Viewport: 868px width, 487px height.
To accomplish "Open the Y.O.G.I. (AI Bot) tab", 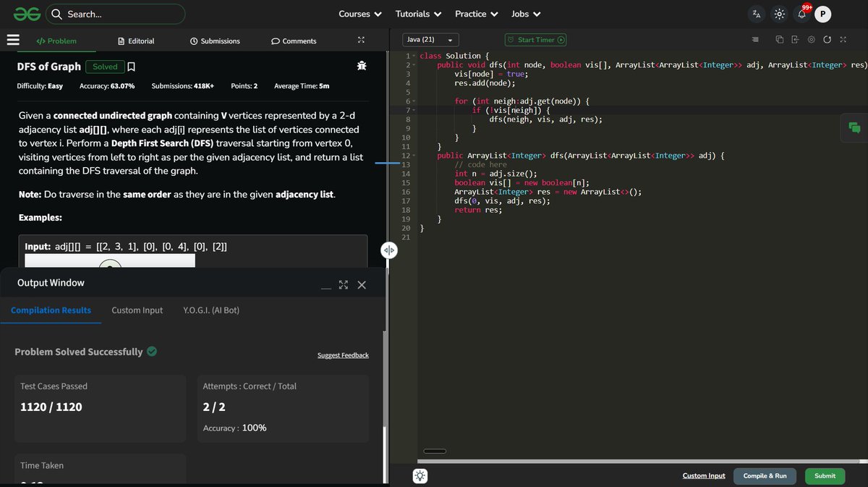I will point(212,310).
